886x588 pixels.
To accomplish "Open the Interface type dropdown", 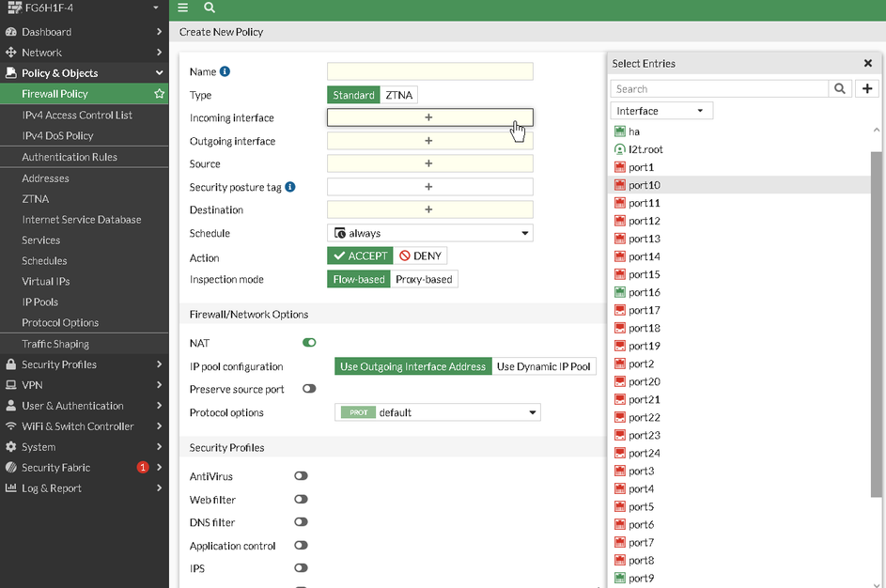I will [x=661, y=111].
